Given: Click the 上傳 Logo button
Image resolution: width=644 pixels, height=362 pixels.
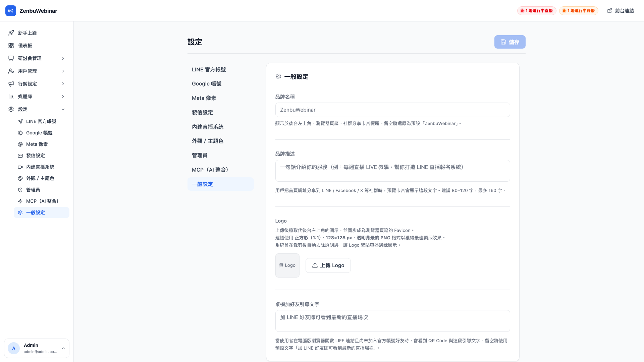Looking at the screenshot, I should (x=328, y=265).
